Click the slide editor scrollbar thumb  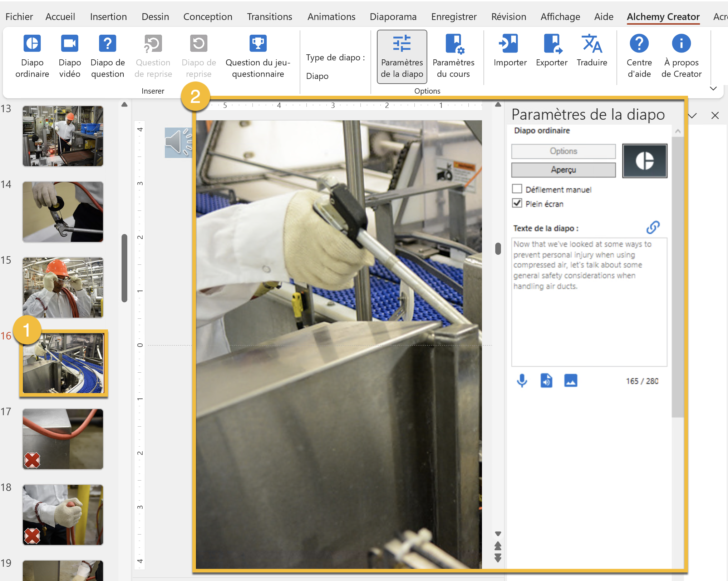498,248
